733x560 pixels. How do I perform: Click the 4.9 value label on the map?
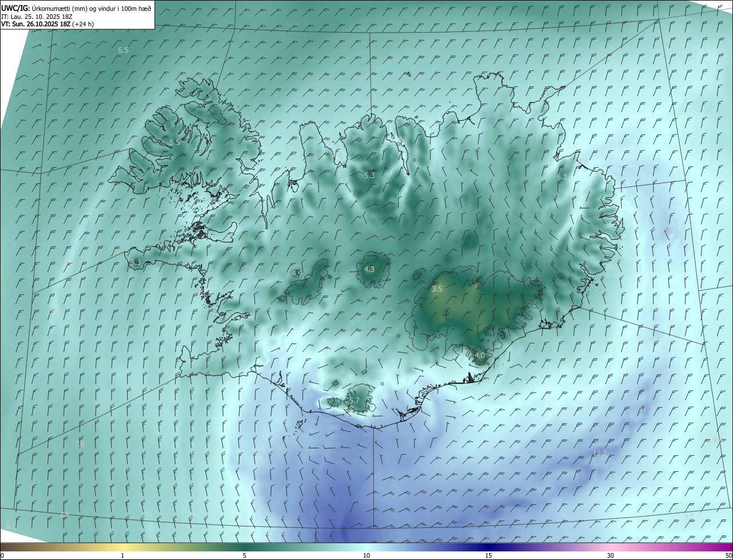[297, 273]
